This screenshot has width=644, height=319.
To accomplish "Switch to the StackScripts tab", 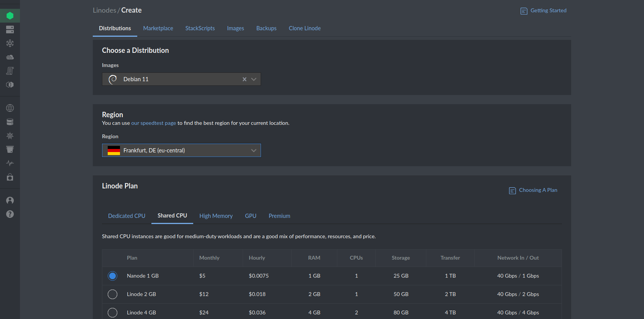I will [x=200, y=28].
